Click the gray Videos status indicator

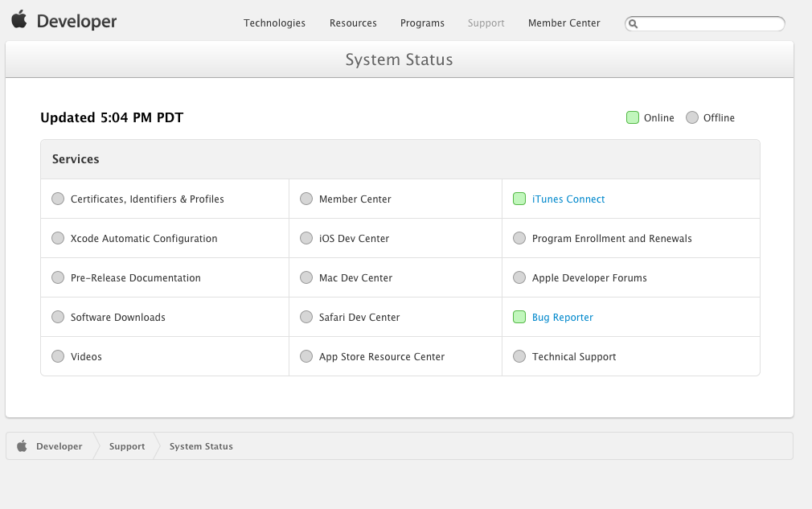pyautogui.click(x=58, y=356)
